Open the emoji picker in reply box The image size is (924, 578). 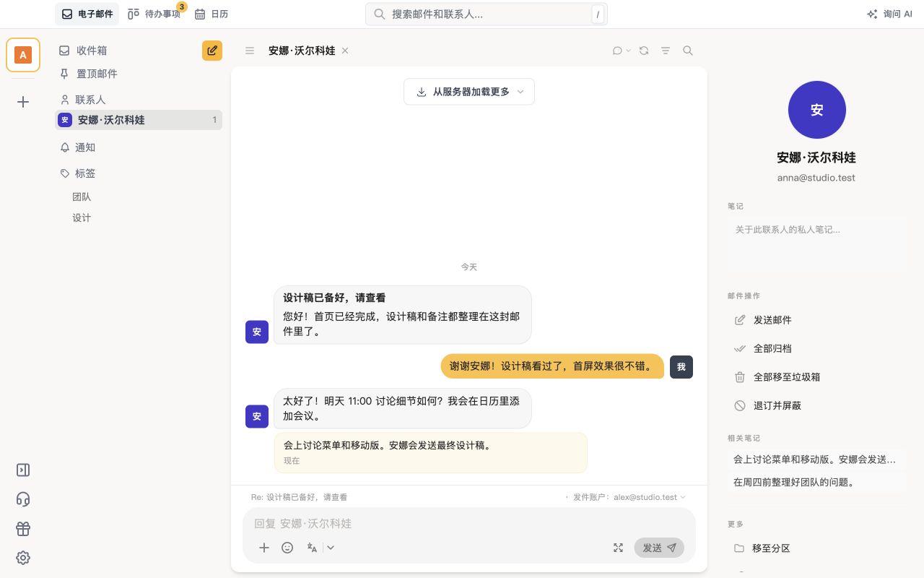287,548
